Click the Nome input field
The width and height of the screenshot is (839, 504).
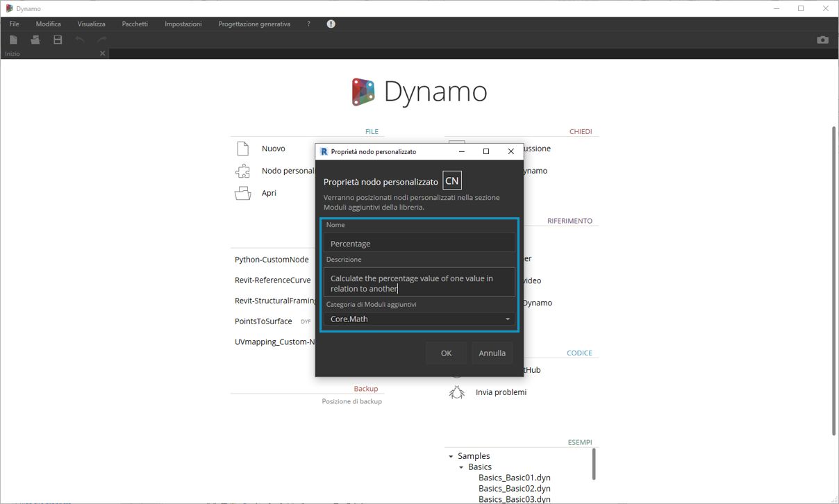coord(419,243)
